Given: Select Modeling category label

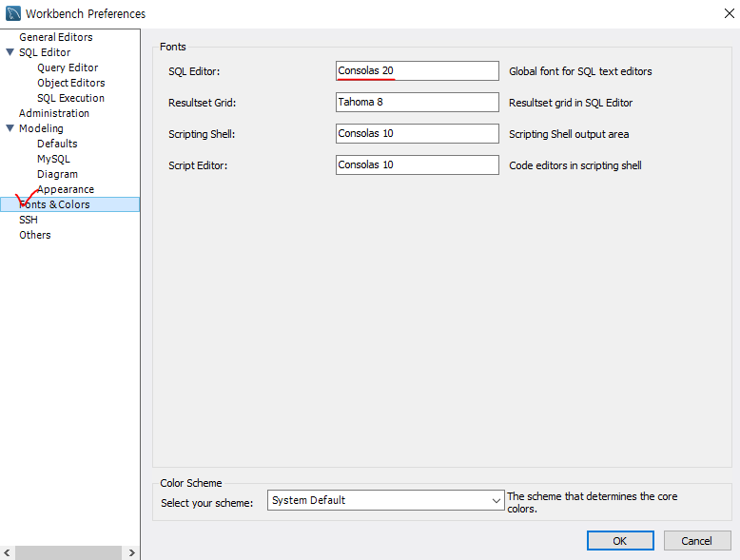Looking at the screenshot, I should (41, 128).
